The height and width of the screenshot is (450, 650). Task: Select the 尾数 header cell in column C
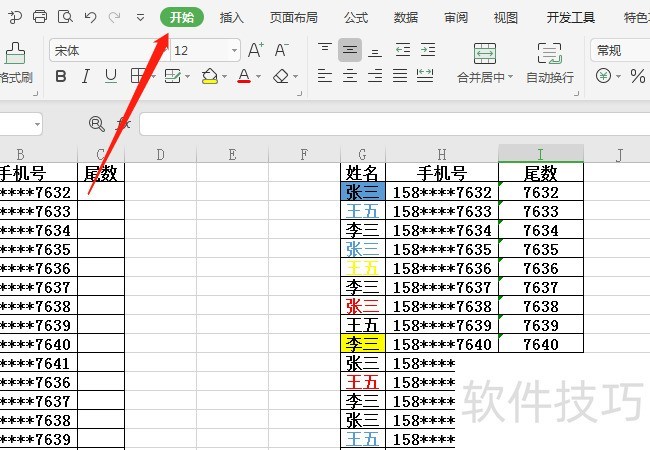coord(101,173)
